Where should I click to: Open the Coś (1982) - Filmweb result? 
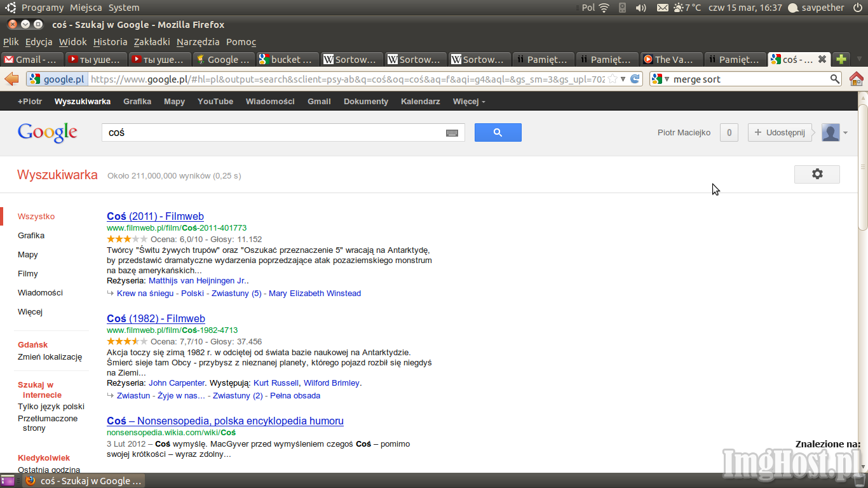click(x=156, y=318)
